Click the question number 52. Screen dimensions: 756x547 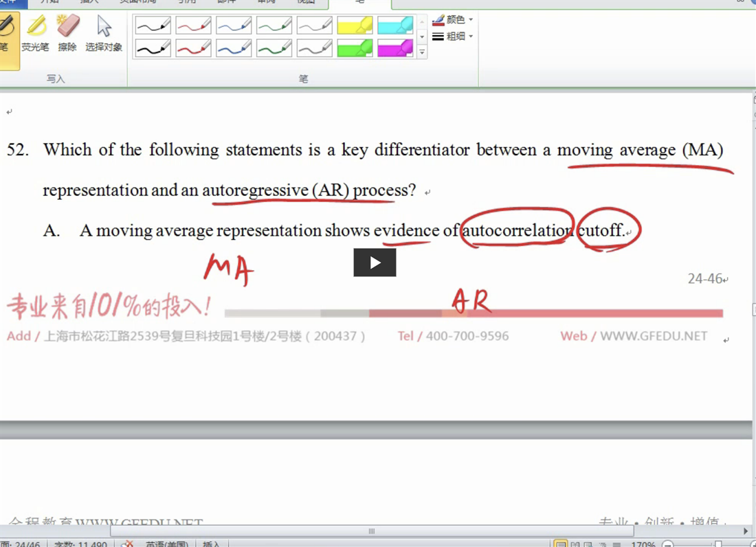point(17,149)
